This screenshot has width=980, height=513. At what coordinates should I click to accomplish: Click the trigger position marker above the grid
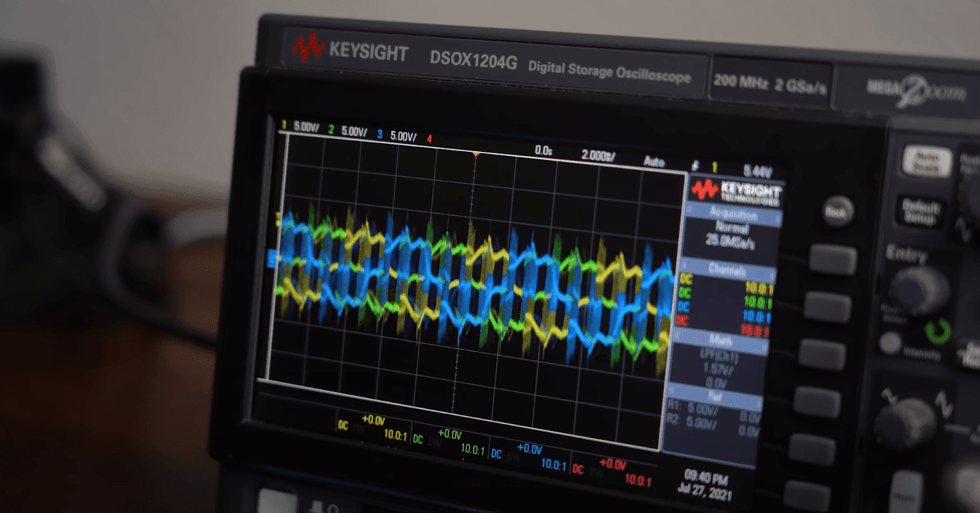pyautogui.click(x=476, y=153)
